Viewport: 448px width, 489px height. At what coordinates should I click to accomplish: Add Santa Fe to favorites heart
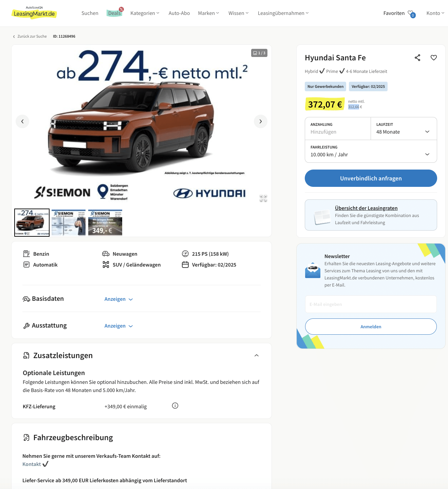(434, 58)
